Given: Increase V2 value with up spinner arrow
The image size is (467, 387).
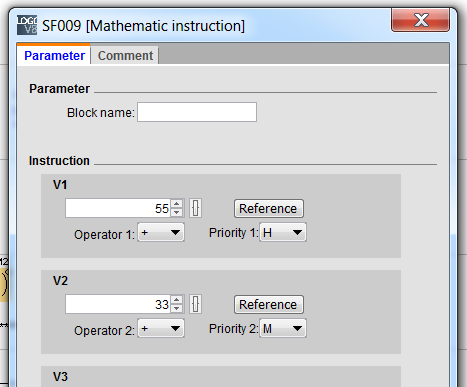Looking at the screenshot, I should click(177, 300).
